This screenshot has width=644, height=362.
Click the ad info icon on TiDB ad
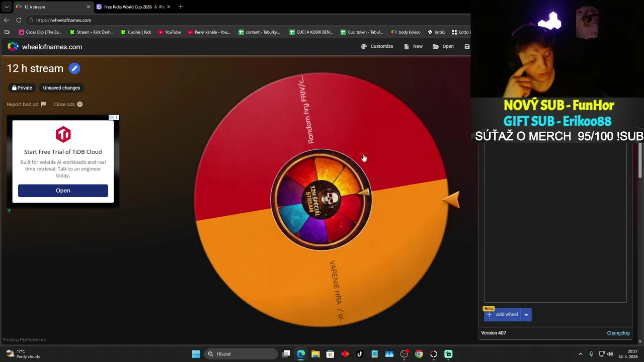point(111,118)
